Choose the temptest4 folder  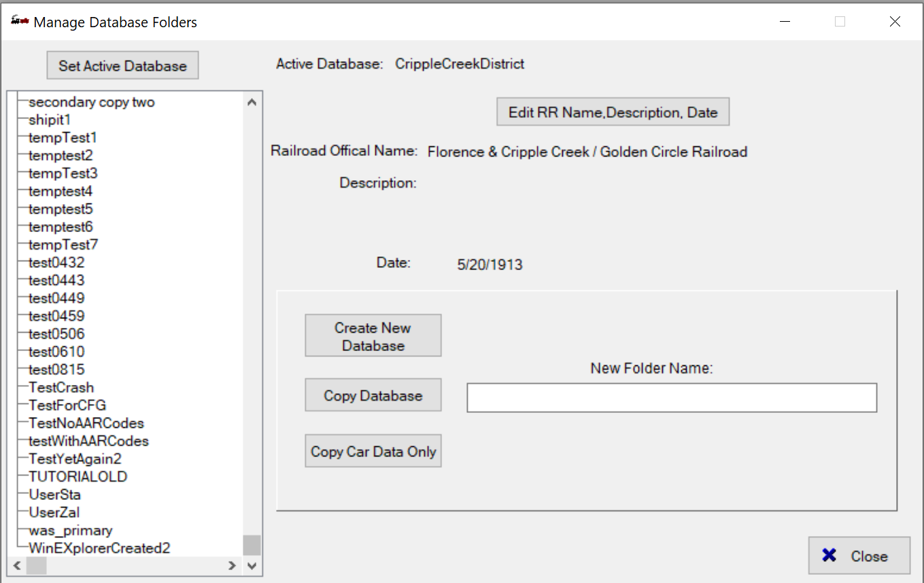point(61,191)
